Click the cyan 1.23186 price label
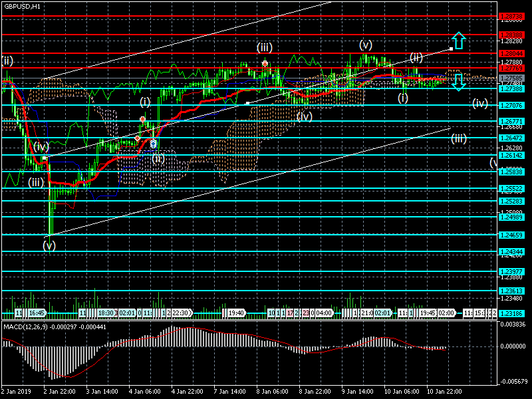 coord(512,313)
